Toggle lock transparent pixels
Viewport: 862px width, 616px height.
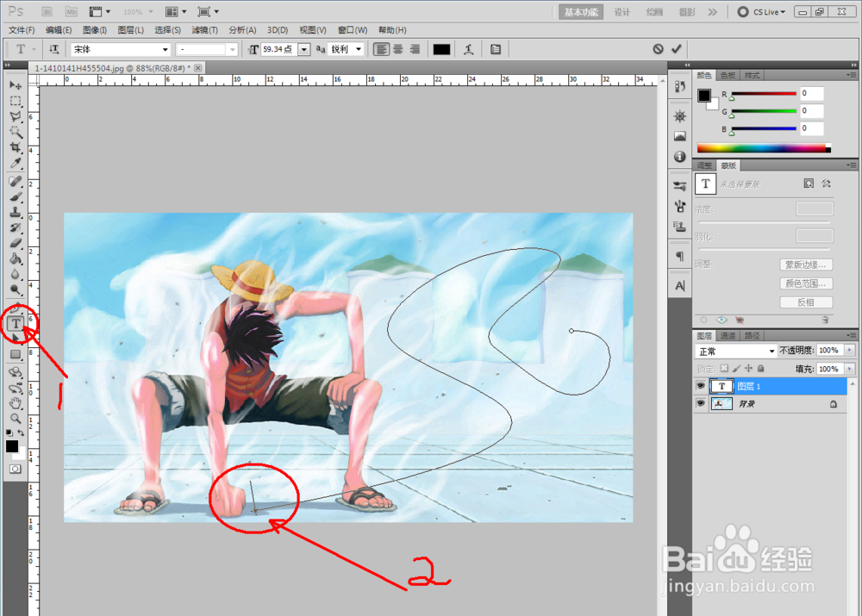click(x=724, y=369)
